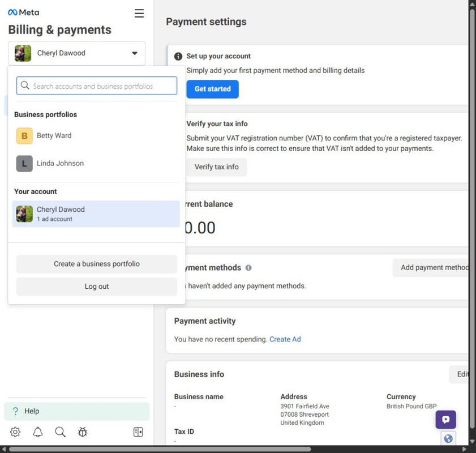The image size is (476, 453).
Task: Click the right arrow of horizontal scrollbar
Action: [x=464, y=449]
